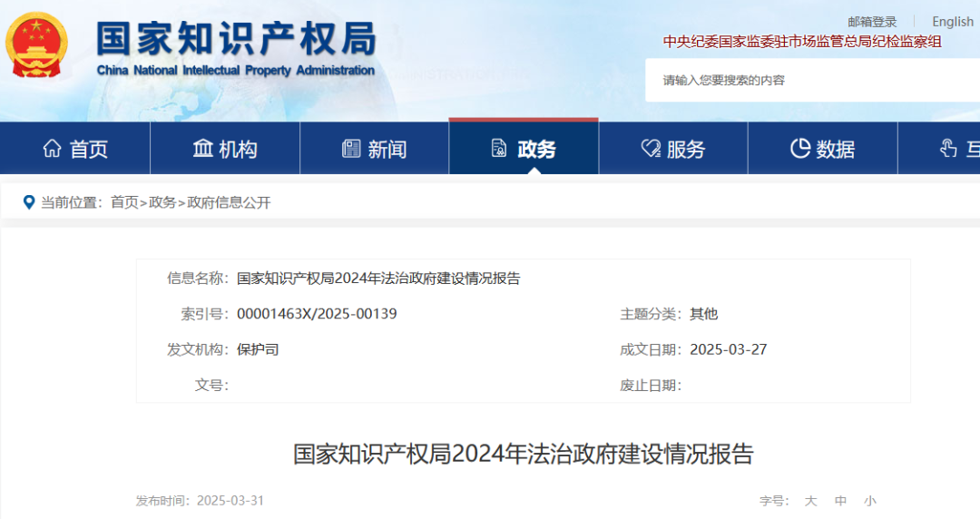980x519 pixels.
Task: Switch site language to English
Action: [952, 22]
